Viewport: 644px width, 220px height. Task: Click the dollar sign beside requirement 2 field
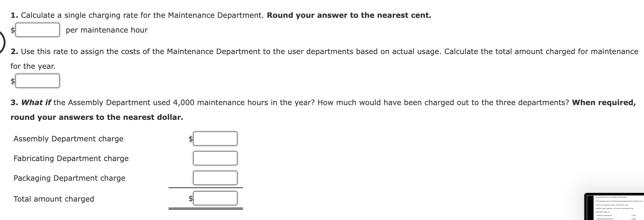pyautogui.click(x=12, y=81)
